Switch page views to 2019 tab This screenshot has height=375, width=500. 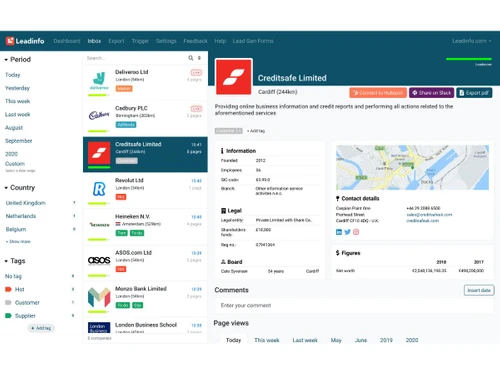386,340
